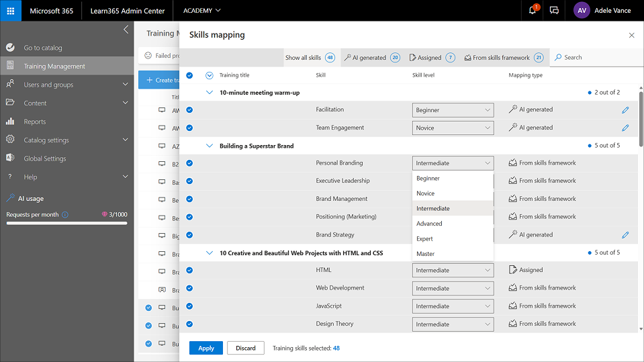Screen dimensions: 644x362
Task: Click the Discard button
Action: (245, 348)
